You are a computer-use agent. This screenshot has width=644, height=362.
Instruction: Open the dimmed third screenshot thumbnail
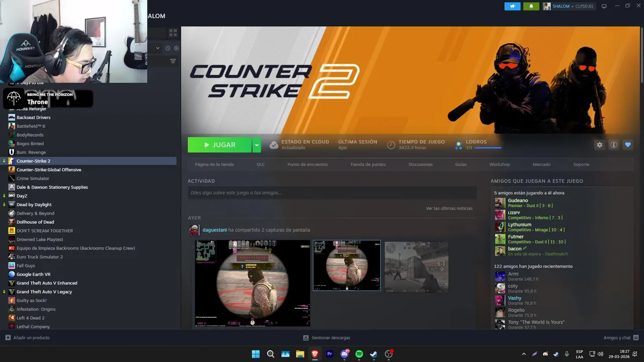[417, 267]
